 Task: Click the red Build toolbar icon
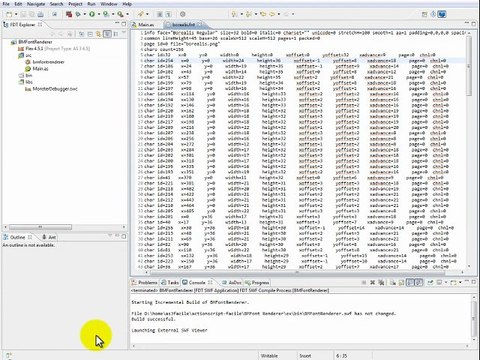[69, 14]
